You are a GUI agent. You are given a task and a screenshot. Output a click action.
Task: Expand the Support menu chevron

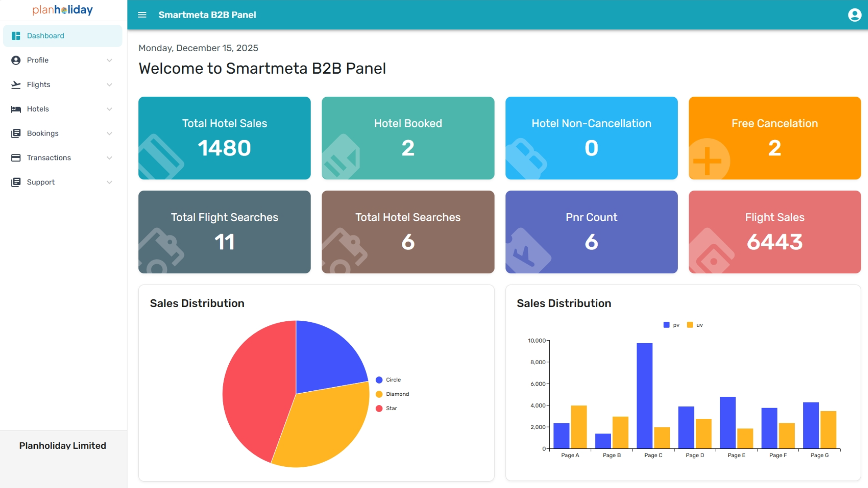[109, 182]
